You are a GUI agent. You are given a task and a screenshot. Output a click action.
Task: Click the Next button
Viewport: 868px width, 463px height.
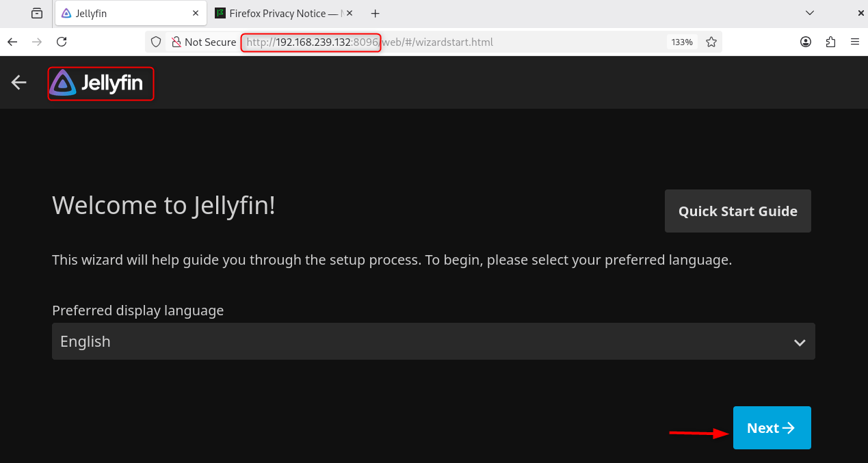[x=772, y=428]
